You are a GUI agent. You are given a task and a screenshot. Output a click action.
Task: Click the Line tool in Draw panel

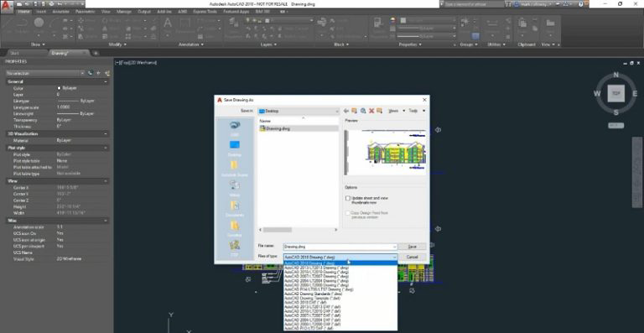(x=7, y=25)
